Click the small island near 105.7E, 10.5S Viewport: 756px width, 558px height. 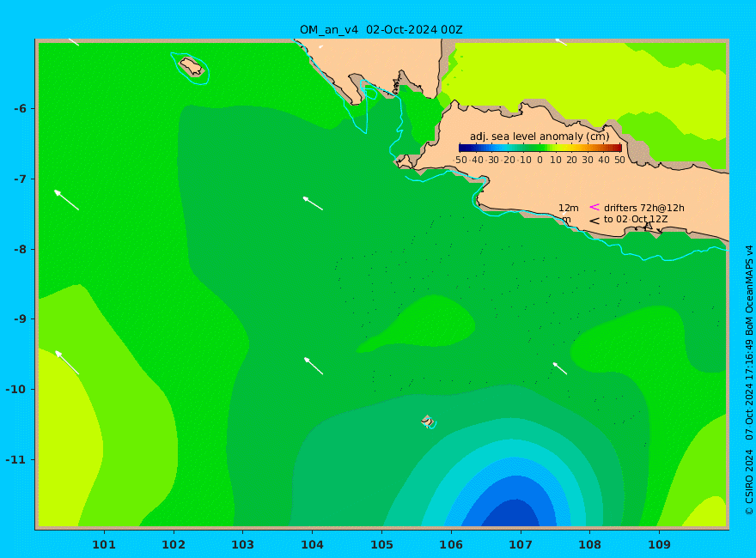click(x=428, y=422)
